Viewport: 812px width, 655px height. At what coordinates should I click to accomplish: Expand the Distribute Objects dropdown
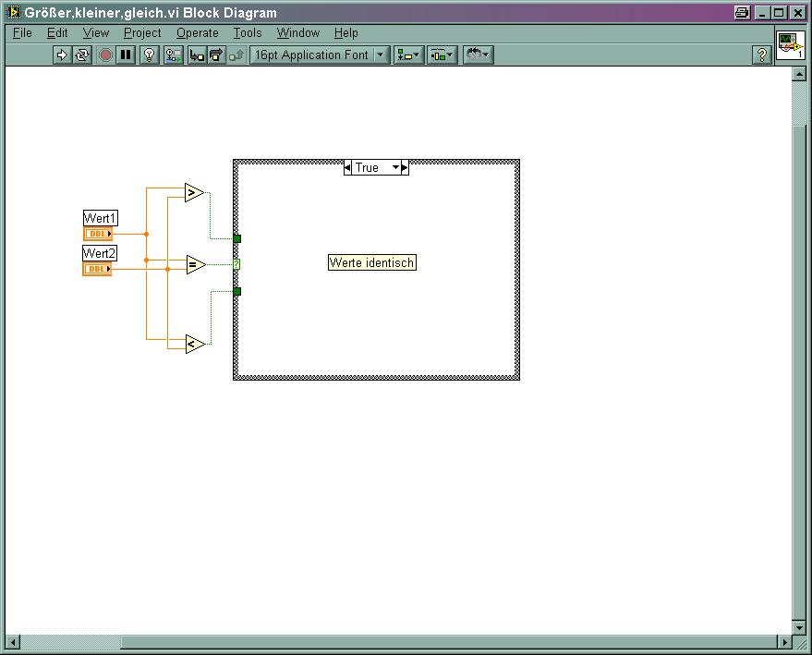click(x=442, y=55)
